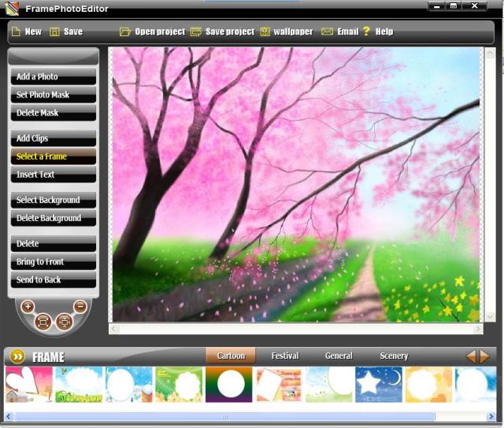The image size is (504, 428).
Task: Click Open project in the toolbar
Action: pyautogui.click(x=153, y=31)
